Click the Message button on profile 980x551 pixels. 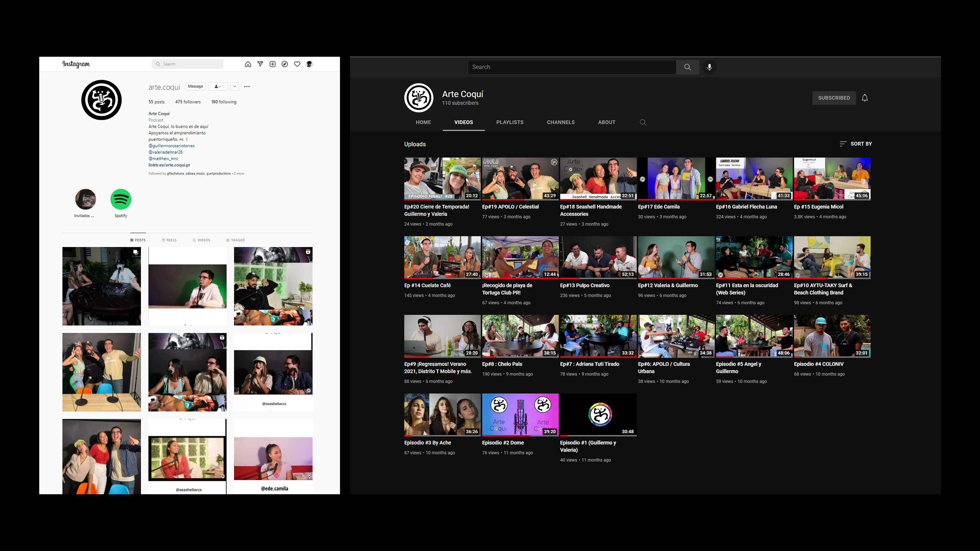[x=195, y=87]
